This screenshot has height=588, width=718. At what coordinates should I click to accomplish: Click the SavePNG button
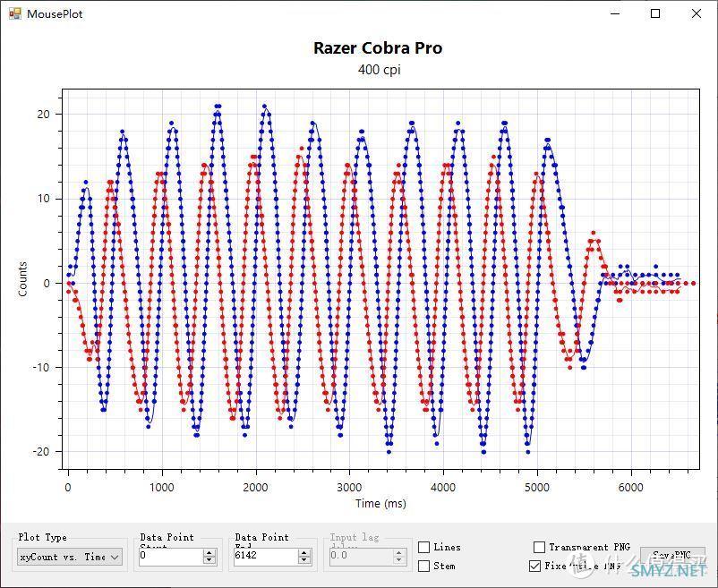[672, 556]
